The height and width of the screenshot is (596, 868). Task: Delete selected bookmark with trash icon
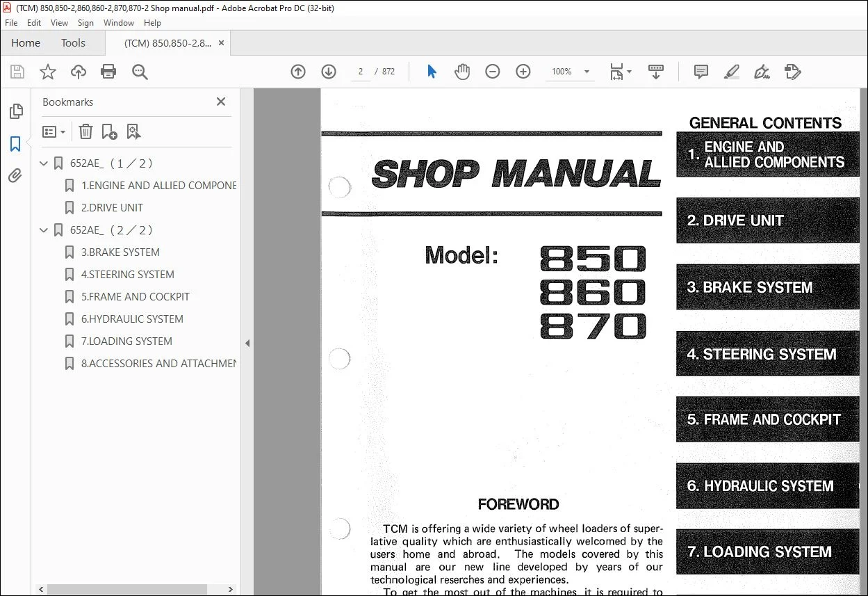85,131
